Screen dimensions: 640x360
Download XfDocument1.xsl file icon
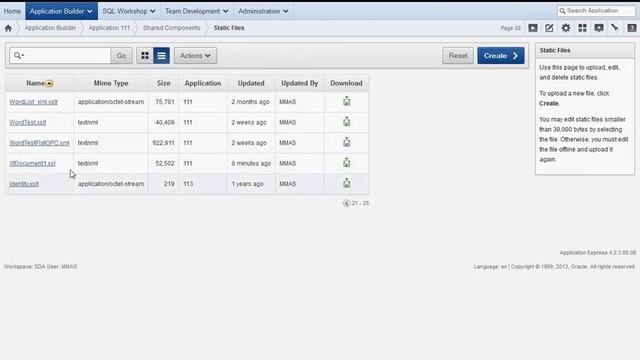(347, 162)
